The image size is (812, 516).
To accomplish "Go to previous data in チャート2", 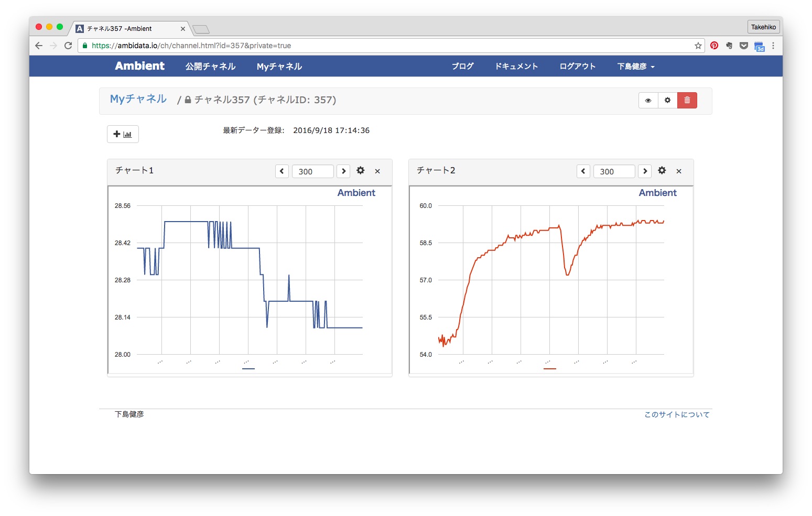I will (x=583, y=171).
